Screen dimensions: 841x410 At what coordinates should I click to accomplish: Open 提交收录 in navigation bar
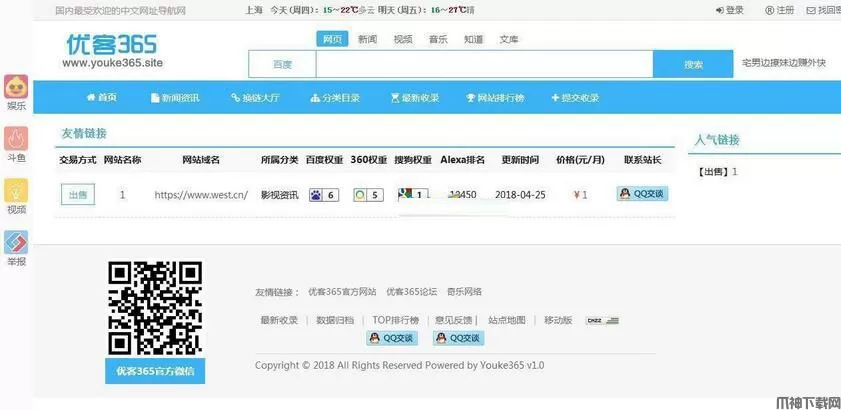pos(576,98)
